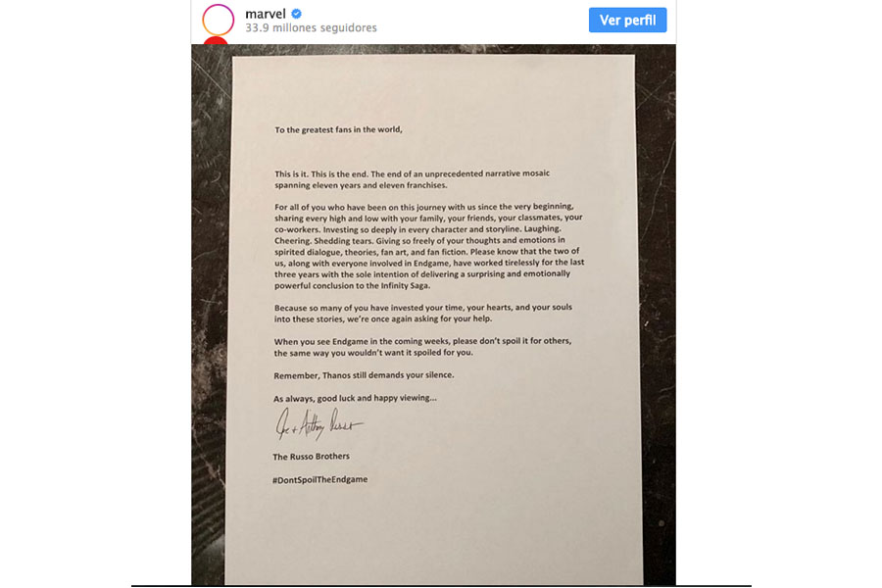Click the greeting To the greatest fans
Viewport: 882px width, 588px height.
pos(339,129)
